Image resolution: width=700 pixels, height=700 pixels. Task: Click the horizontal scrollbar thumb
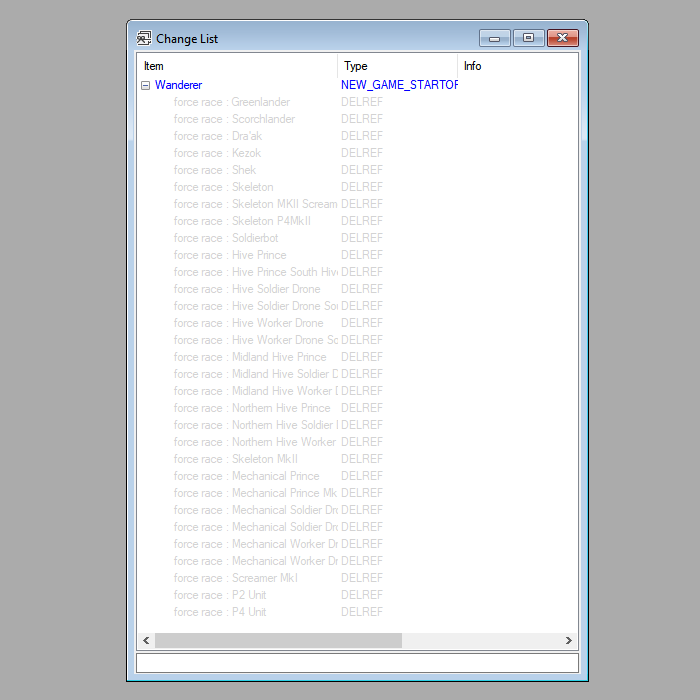tap(278, 640)
